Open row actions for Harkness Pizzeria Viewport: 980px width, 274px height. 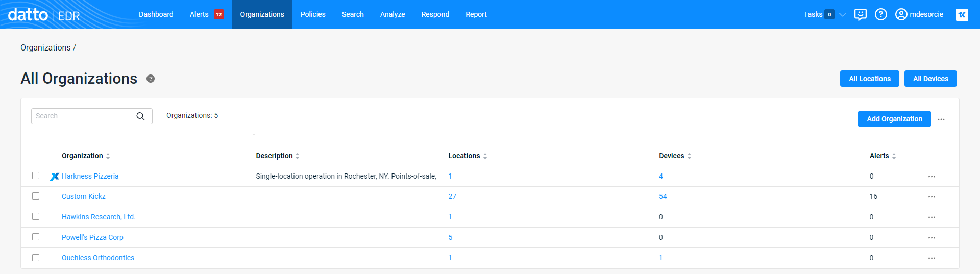(932, 177)
